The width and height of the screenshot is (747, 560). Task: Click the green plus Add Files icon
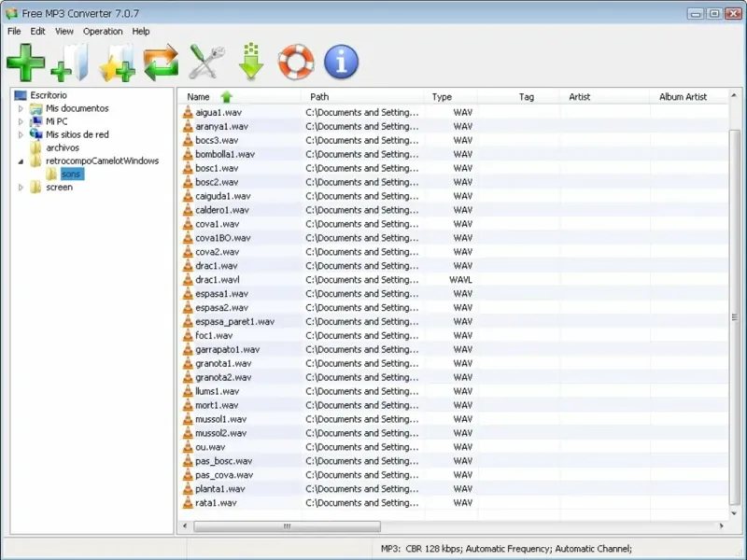tap(26, 63)
